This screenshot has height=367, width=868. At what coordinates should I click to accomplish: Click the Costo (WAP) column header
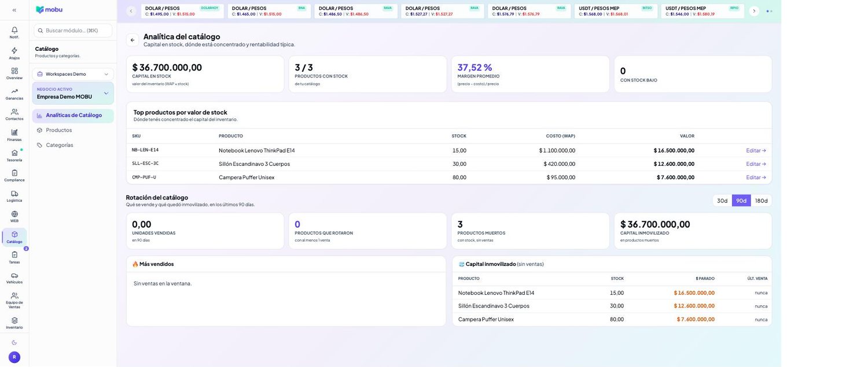[x=560, y=136]
